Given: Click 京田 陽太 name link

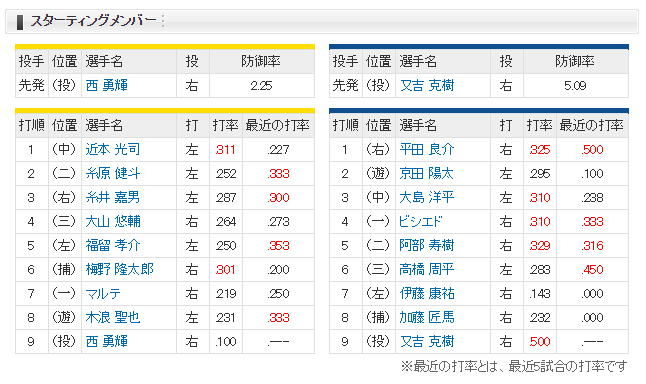Looking at the screenshot, I should click(427, 173).
